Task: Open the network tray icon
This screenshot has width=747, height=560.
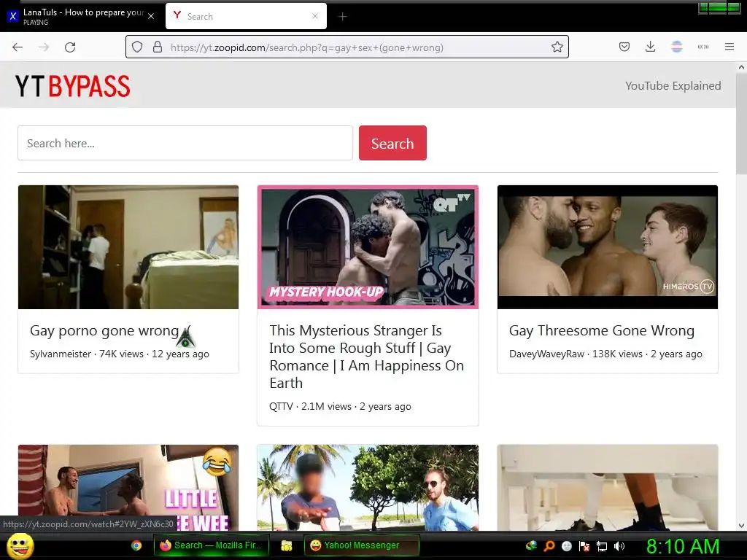Action: (602, 546)
